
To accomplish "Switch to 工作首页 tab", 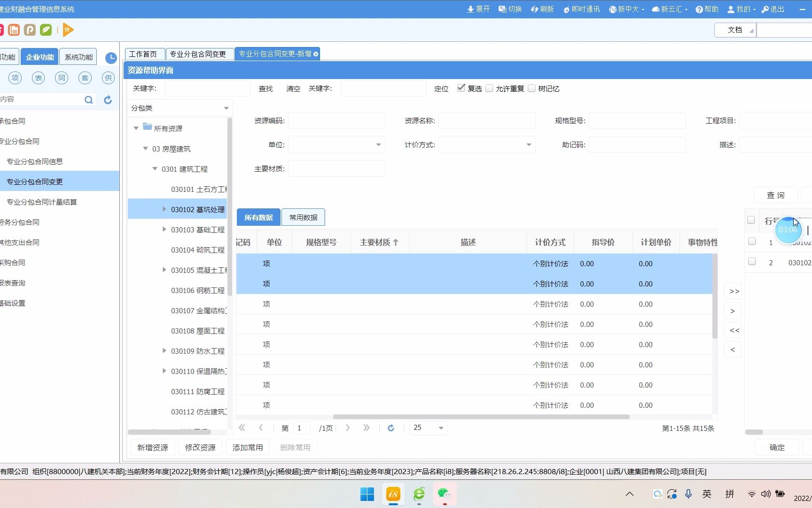I will pos(145,54).
